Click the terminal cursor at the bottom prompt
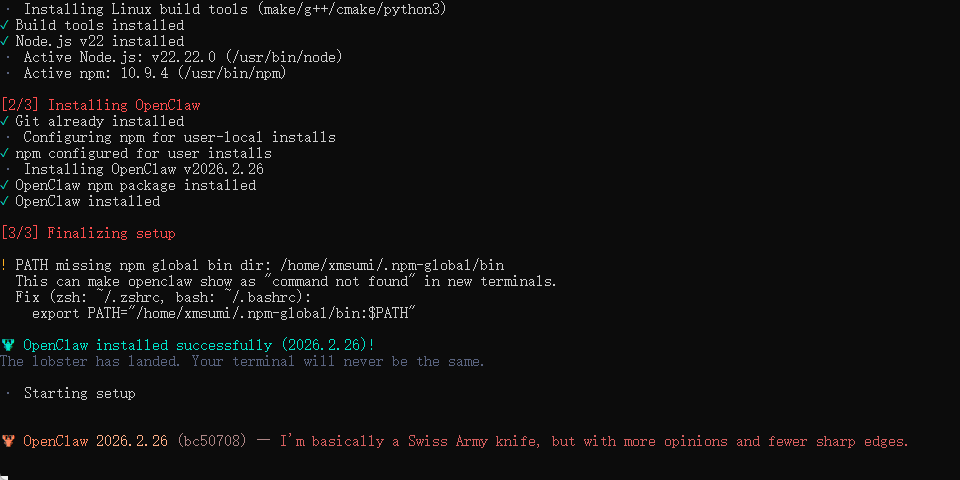Viewport: 960px width, 480px height. click(4, 476)
